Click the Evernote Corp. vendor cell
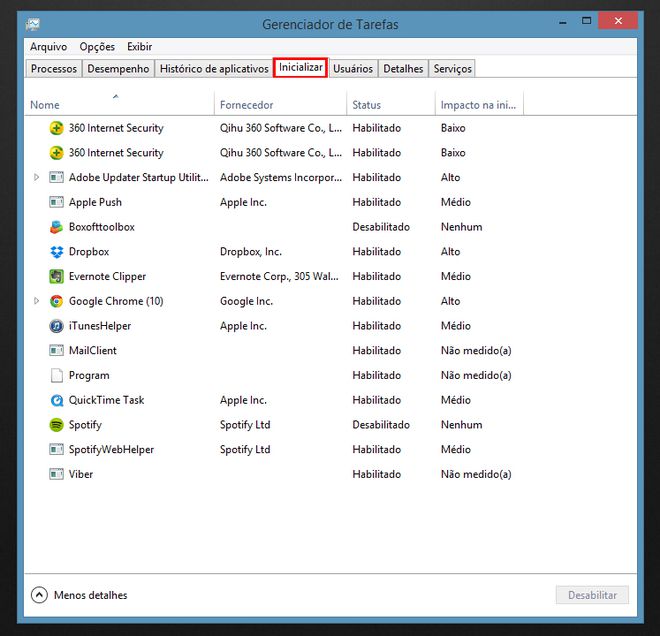This screenshot has width=660, height=636. [279, 277]
